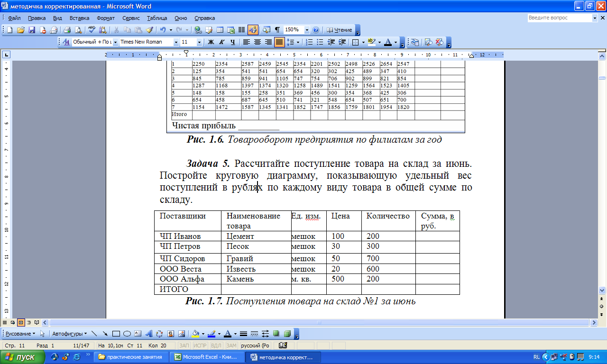Click the пуск Start button
This screenshot has height=364, width=607.
[x=23, y=357]
